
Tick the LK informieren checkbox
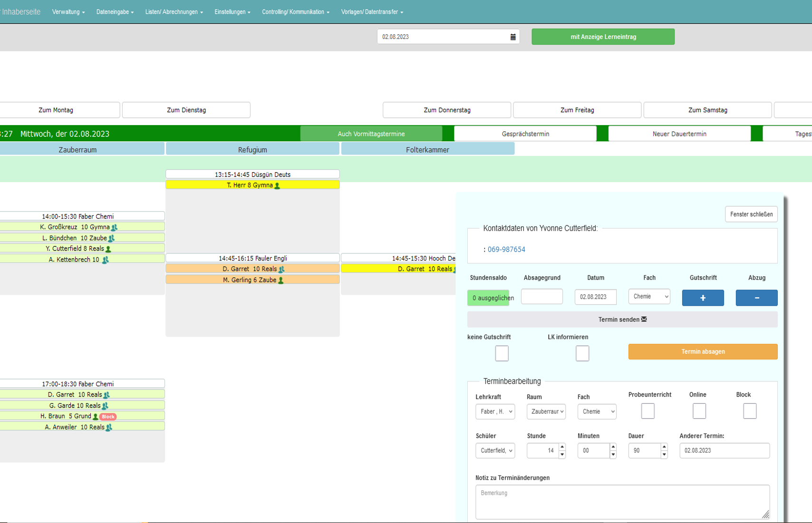click(x=582, y=353)
